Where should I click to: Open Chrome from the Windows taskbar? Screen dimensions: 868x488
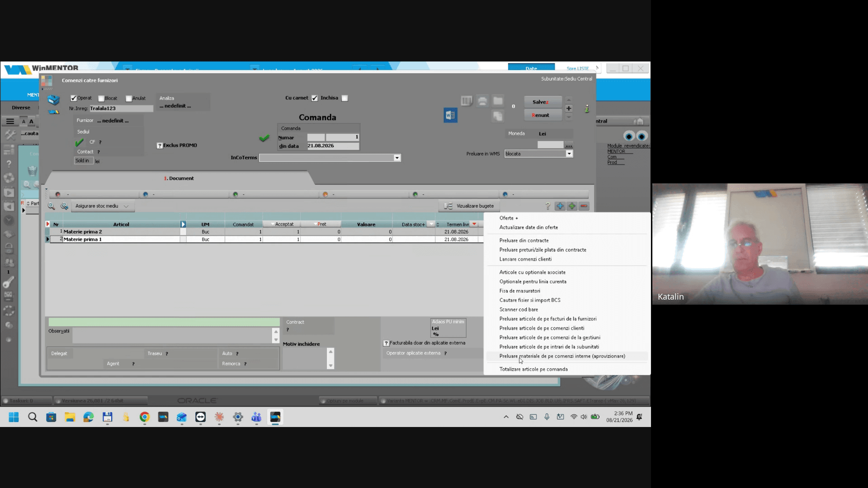click(145, 417)
